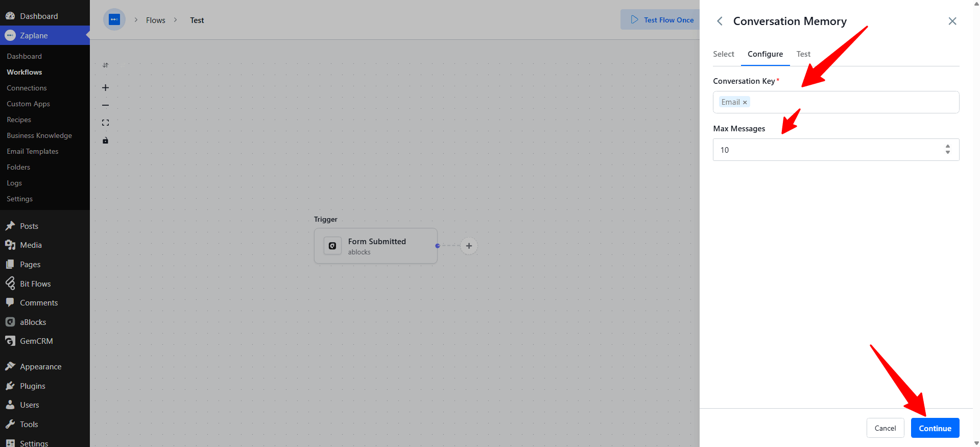This screenshot has height=447, width=980.
Task: Click the layout direction arrows icon
Action: tap(105, 65)
